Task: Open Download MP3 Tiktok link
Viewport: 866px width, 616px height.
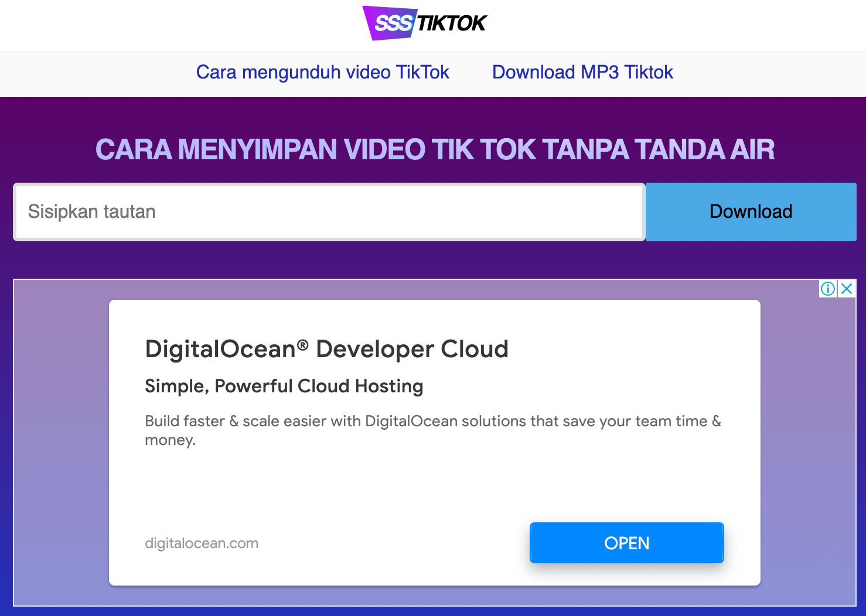Action: pos(582,72)
